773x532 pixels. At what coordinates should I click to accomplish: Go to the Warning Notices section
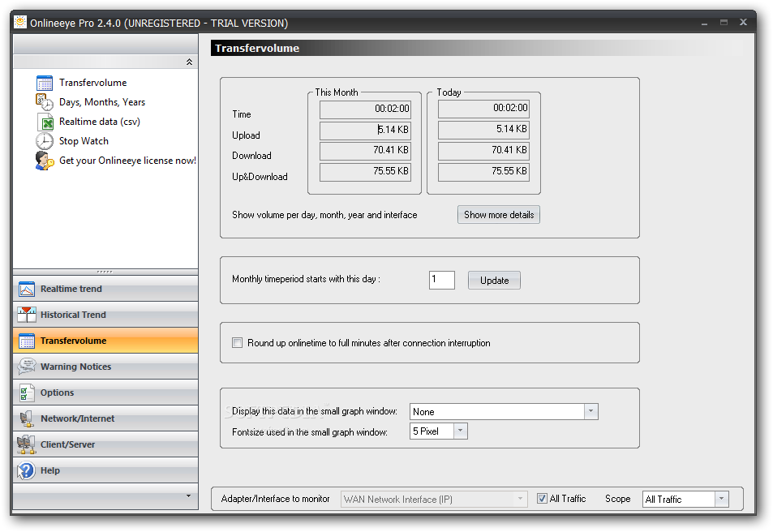coord(105,367)
